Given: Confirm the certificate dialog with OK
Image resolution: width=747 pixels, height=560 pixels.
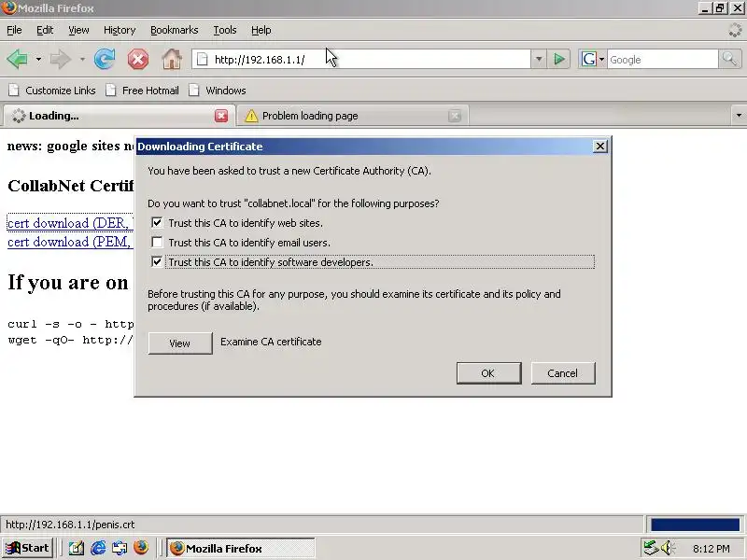Looking at the screenshot, I should [x=488, y=373].
